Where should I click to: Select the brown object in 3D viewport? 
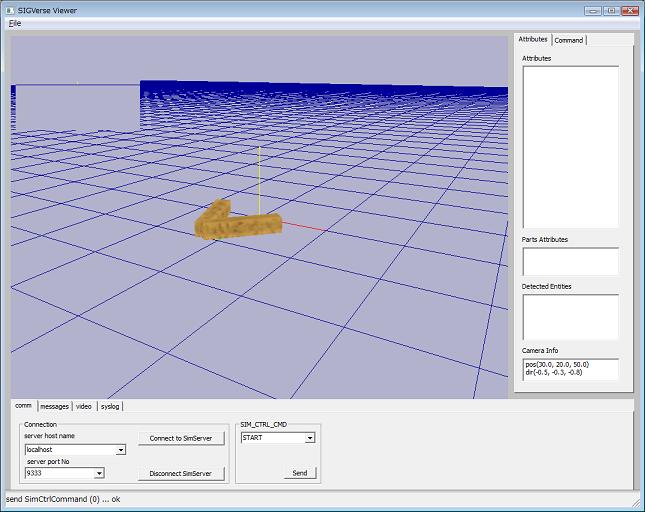(238, 224)
